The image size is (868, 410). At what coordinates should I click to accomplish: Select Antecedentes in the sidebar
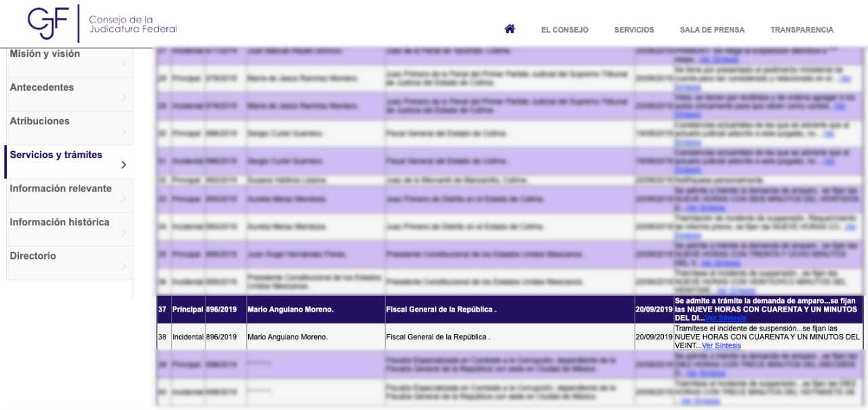tap(42, 88)
